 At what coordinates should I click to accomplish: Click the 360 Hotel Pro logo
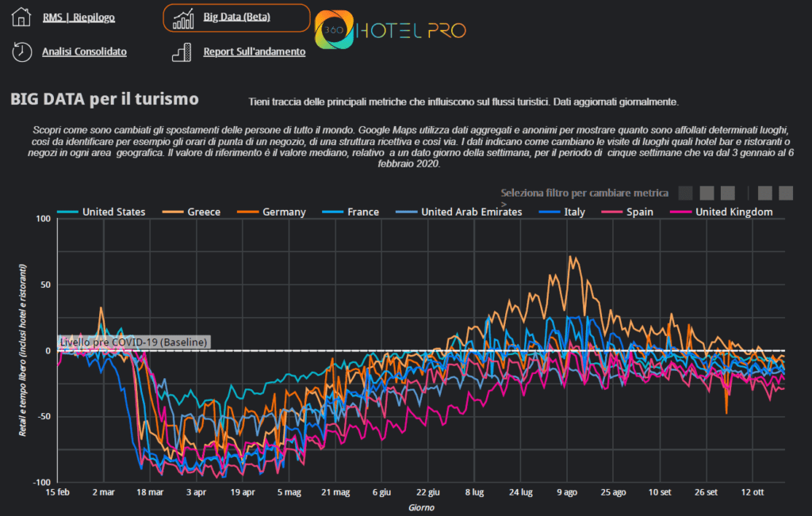tap(390, 31)
